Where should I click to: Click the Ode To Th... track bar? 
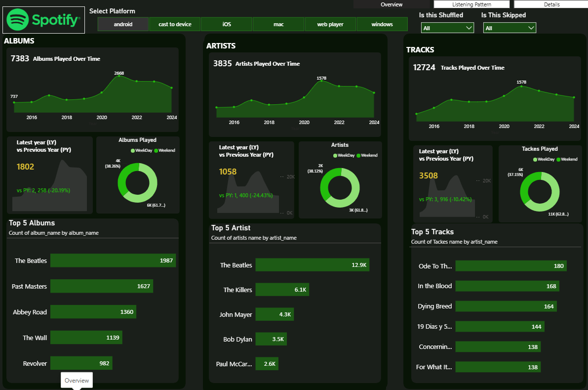(x=511, y=266)
